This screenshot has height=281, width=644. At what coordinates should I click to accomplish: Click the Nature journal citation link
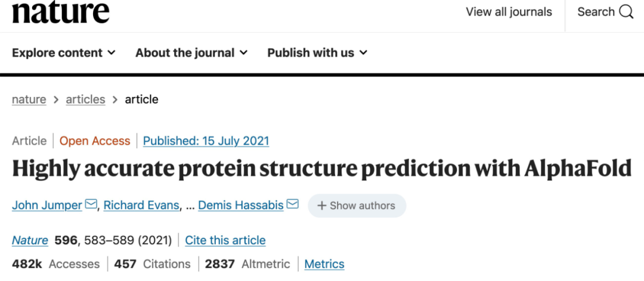click(x=30, y=240)
